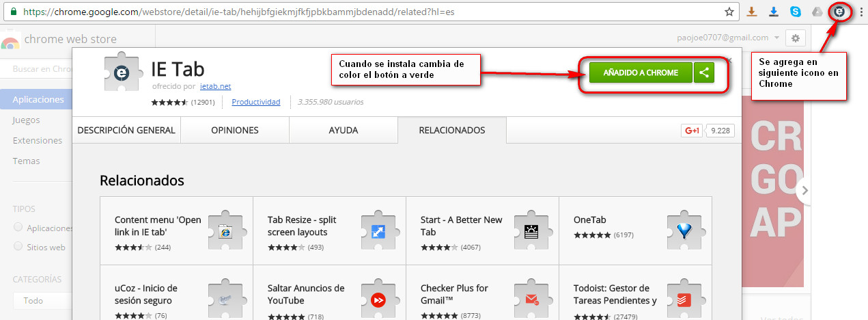The image size is (868, 320).
Task: Select the Sitios web radio button
Action: (x=18, y=247)
